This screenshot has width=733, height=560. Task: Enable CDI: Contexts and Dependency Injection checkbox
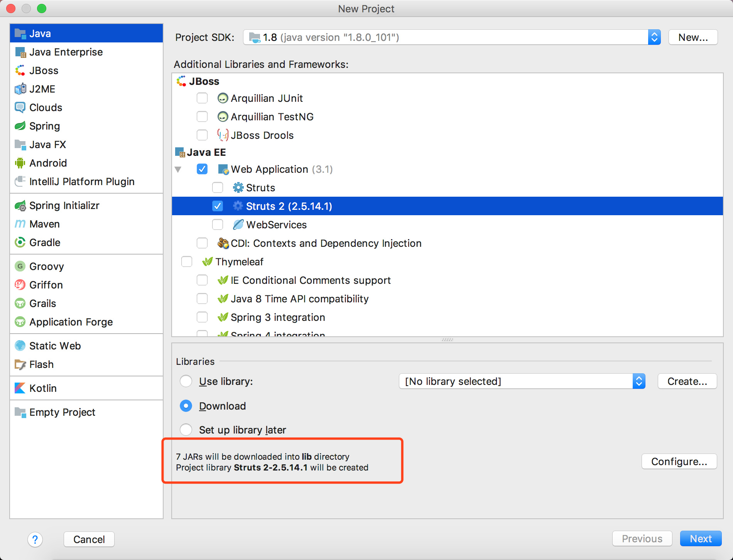point(202,243)
